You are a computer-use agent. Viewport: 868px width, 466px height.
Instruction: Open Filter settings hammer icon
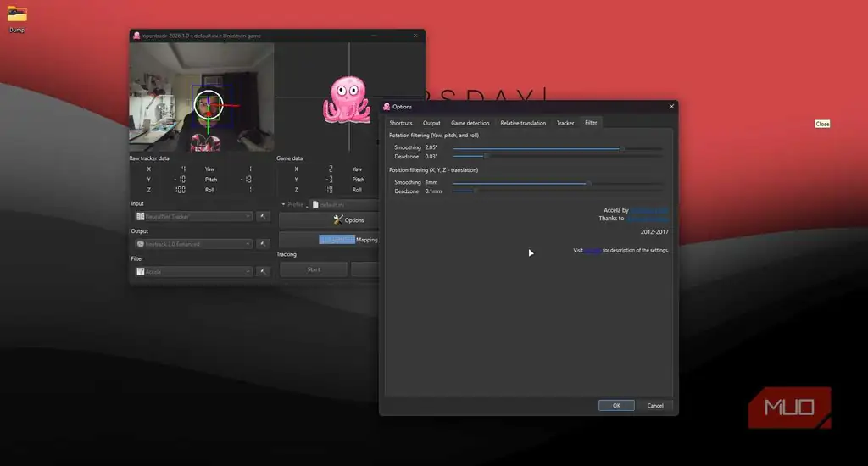pos(263,272)
